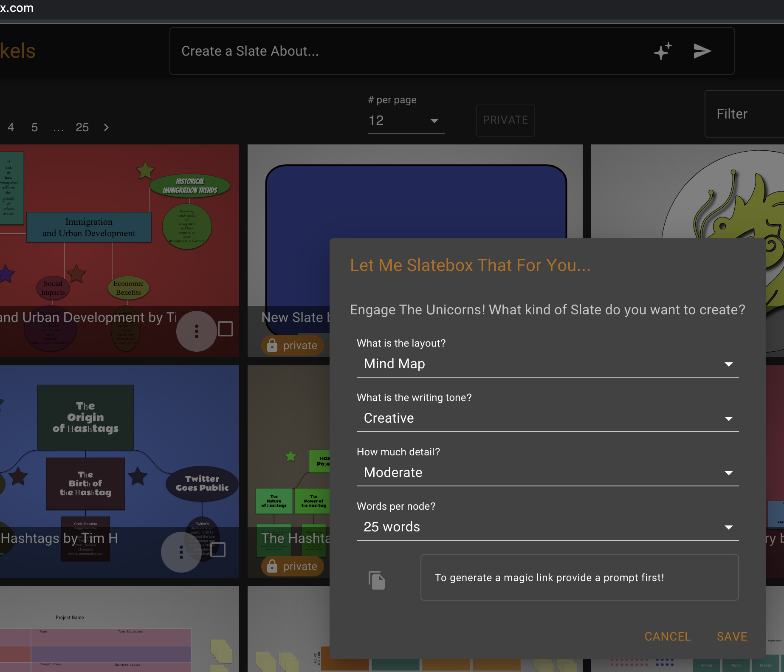Open the layout dropdown showing Mind Map
The image size is (784, 672).
548,364
